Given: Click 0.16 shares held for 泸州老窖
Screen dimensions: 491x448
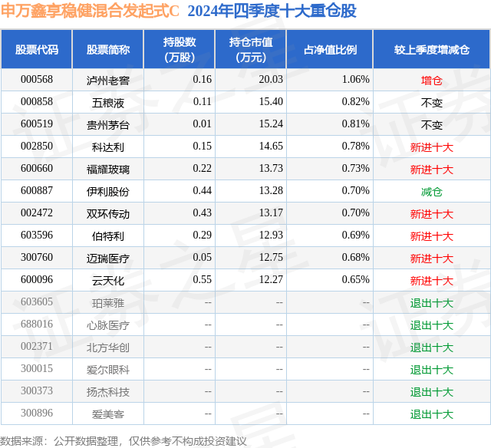Looking at the screenshot, I should point(202,80).
